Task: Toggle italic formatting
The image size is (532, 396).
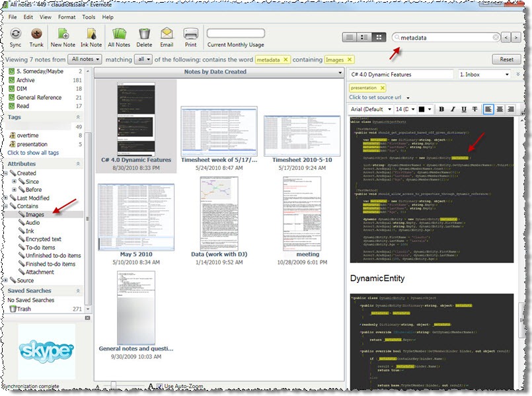Action: (453, 109)
